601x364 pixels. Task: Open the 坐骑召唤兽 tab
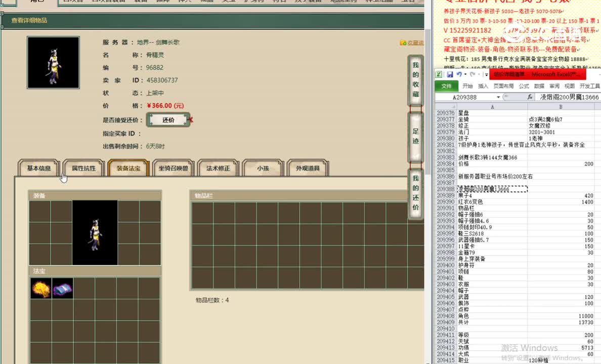pyautogui.click(x=173, y=168)
